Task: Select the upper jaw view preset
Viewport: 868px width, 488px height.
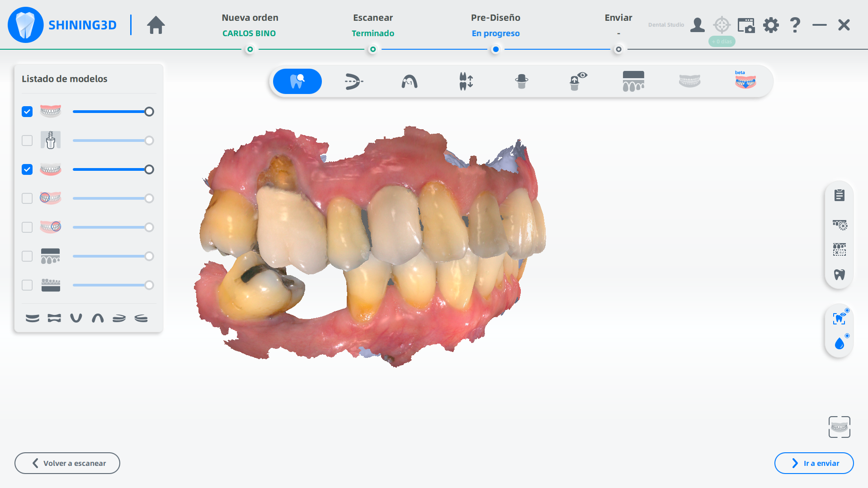Action: (98, 318)
